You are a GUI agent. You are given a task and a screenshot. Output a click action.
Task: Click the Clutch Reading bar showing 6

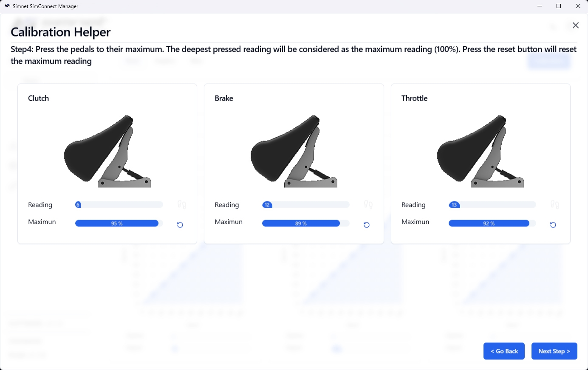click(119, 205)
